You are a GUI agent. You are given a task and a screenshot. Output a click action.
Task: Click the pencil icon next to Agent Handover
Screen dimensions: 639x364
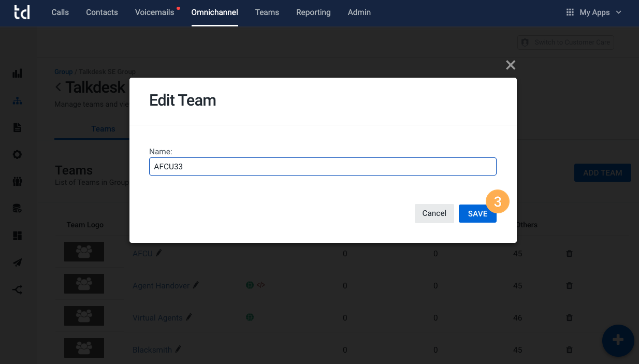(196, 285)
